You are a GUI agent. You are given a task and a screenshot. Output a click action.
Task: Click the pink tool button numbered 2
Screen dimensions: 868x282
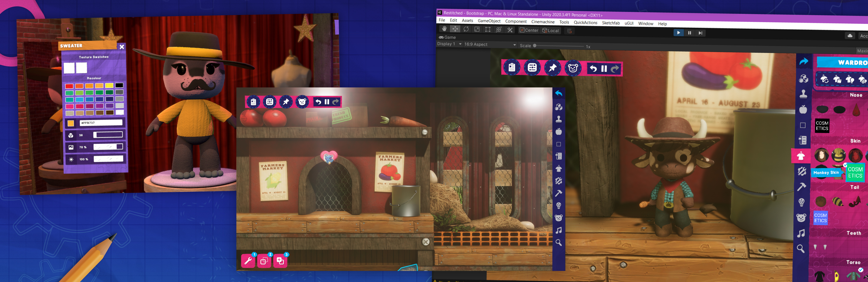(x=264, y=261)
